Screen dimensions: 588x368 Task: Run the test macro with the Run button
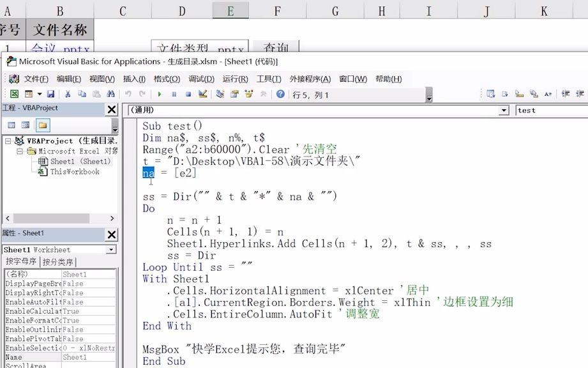(x=160, y=95)
